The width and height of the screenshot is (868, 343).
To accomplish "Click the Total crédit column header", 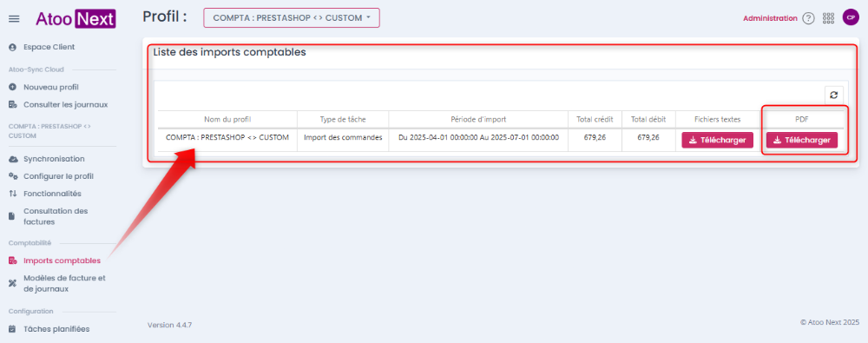I will (x=595, y=120).
